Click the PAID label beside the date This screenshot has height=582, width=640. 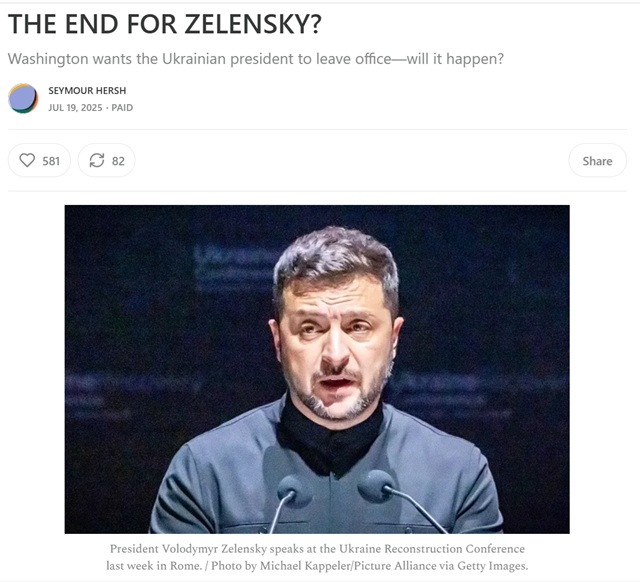122,108
